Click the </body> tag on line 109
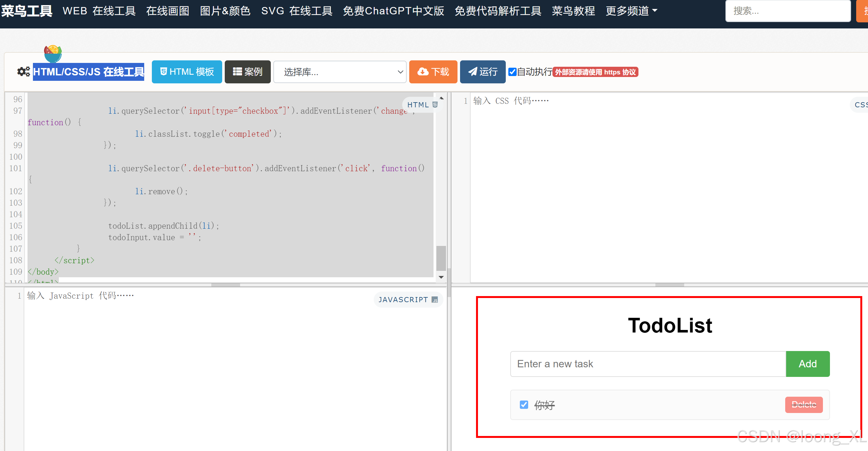The width and height of the screenshot is (868, 451). click(x=43, y=271)
